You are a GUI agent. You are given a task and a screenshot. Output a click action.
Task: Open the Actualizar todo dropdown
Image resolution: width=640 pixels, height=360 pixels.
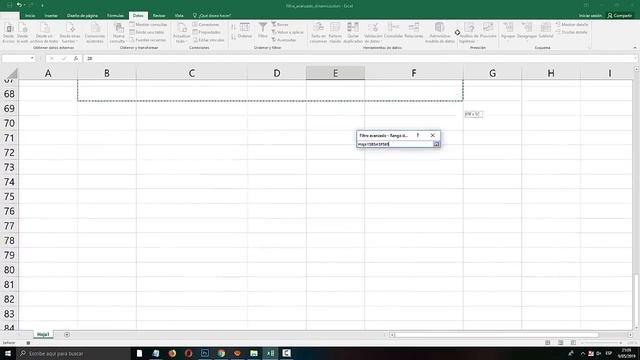pos(181,33)
